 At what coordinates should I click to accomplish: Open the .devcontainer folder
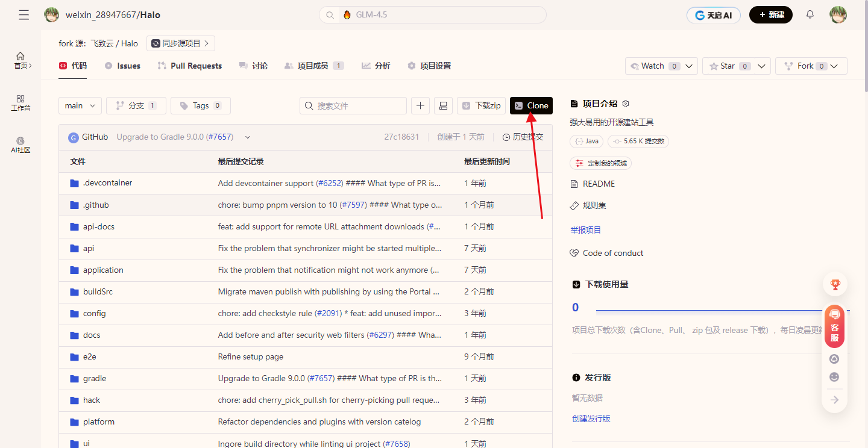[107, 183]
